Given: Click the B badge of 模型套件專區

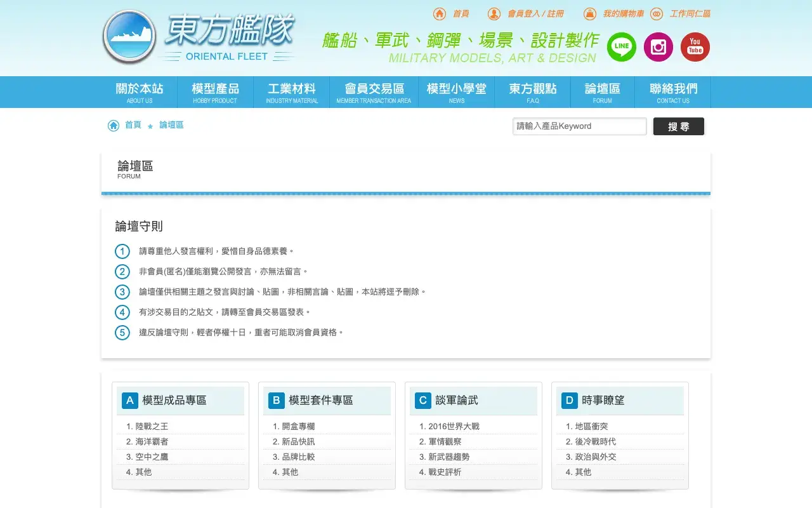Looking at the screenshot, I should point(277,401).
